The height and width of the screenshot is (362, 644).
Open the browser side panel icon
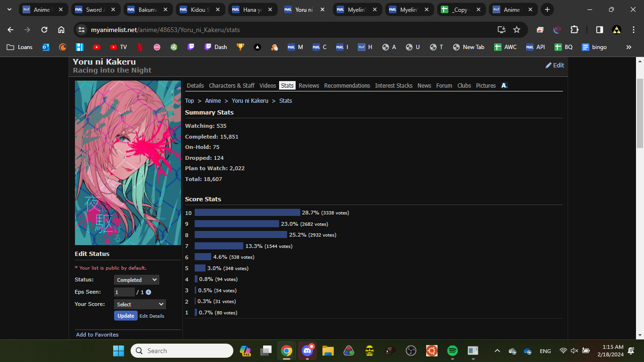tap(600, 30)
